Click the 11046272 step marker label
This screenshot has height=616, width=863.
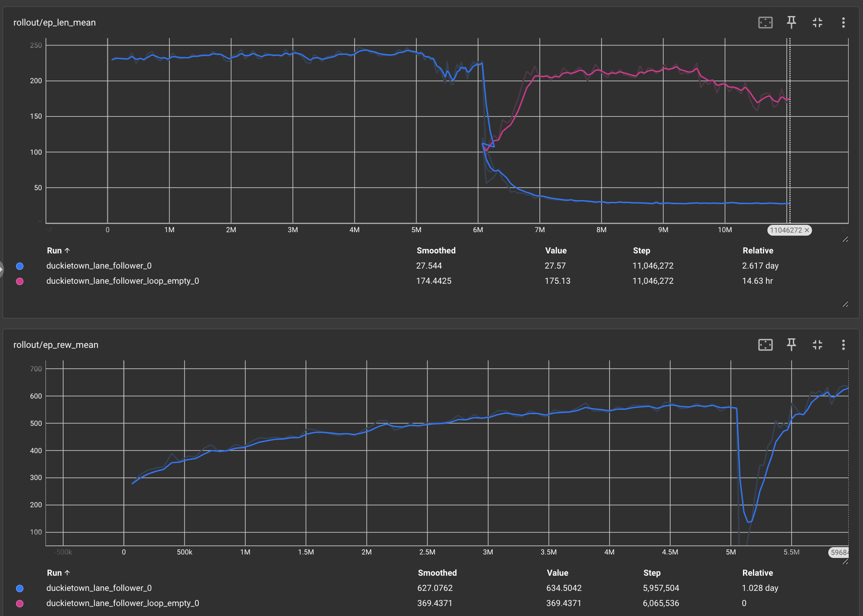[785, 230]
